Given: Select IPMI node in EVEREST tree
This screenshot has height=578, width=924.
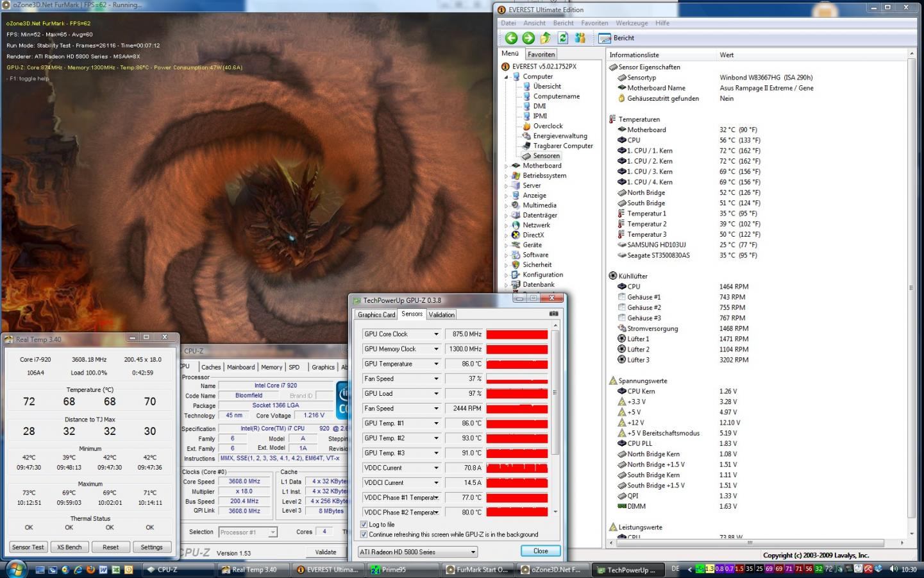Looking at the screenshot, I should tap(540, 116).
